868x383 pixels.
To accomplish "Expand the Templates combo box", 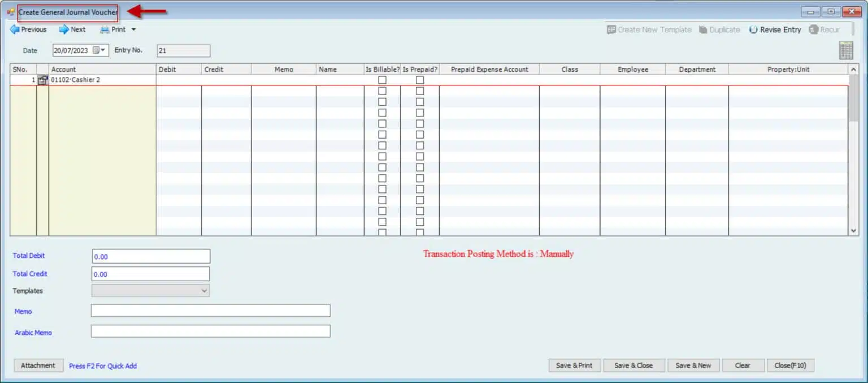I will click(x=204, y=291).
